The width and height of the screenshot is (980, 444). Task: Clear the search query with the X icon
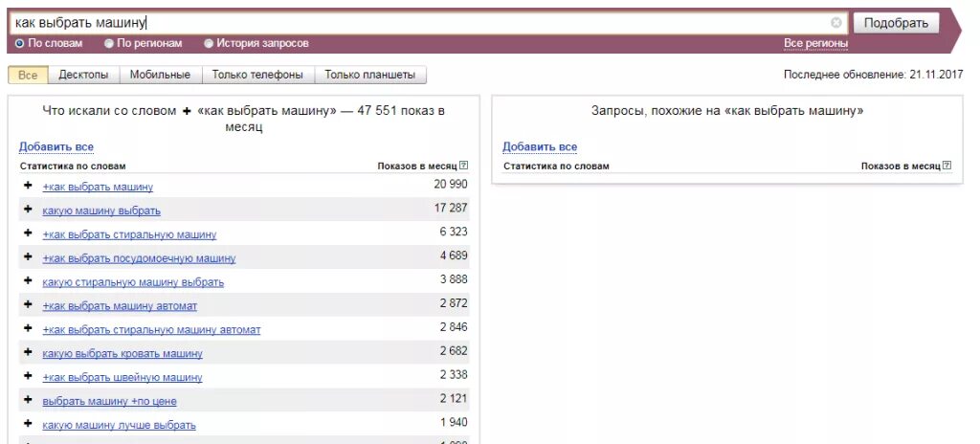[x=836, y=23]
